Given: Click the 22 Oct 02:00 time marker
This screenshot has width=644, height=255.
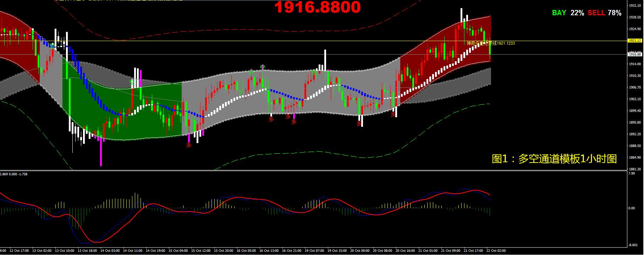Looking at the screenshot, I should click(496, 251).
